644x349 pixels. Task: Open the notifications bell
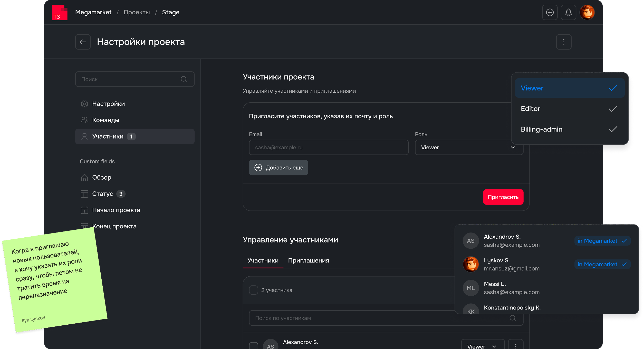[568, 12]
